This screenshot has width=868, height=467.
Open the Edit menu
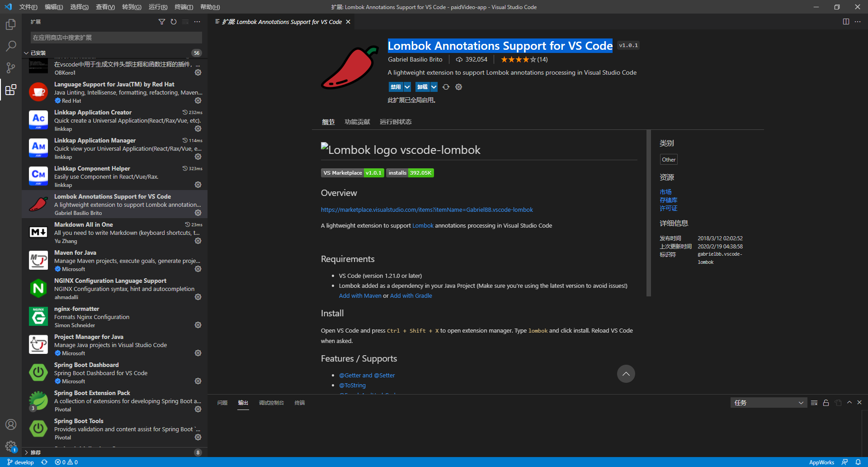click(54, 7)
